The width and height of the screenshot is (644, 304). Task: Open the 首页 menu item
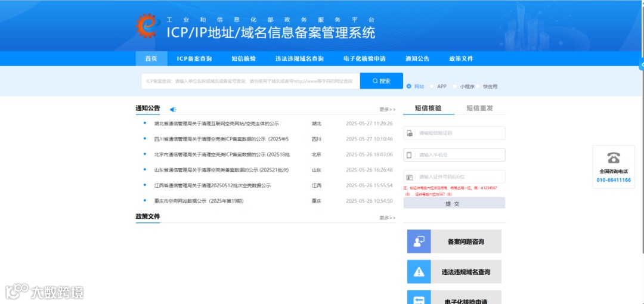tap(151, 59)
